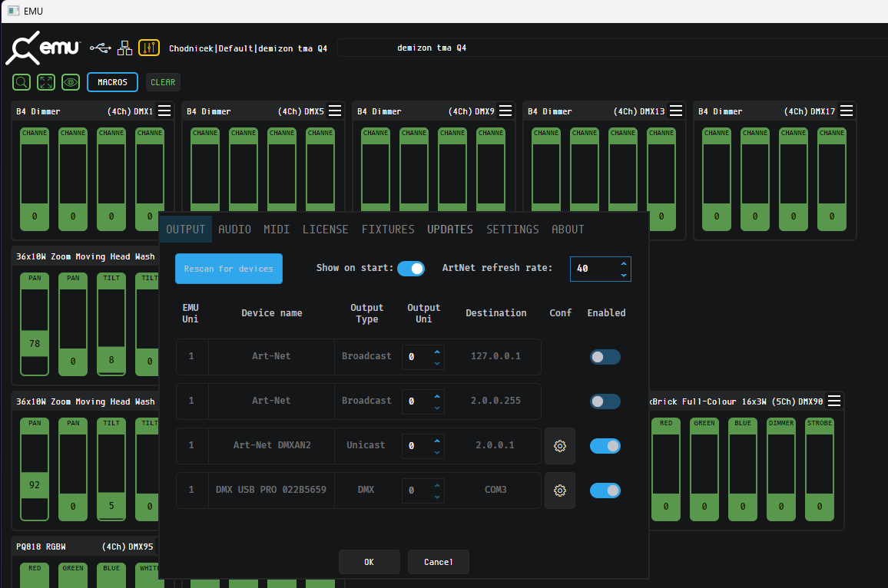Click the first PAN fader showing 78
The height and width of the screenshot is (588, 888).
35,344
